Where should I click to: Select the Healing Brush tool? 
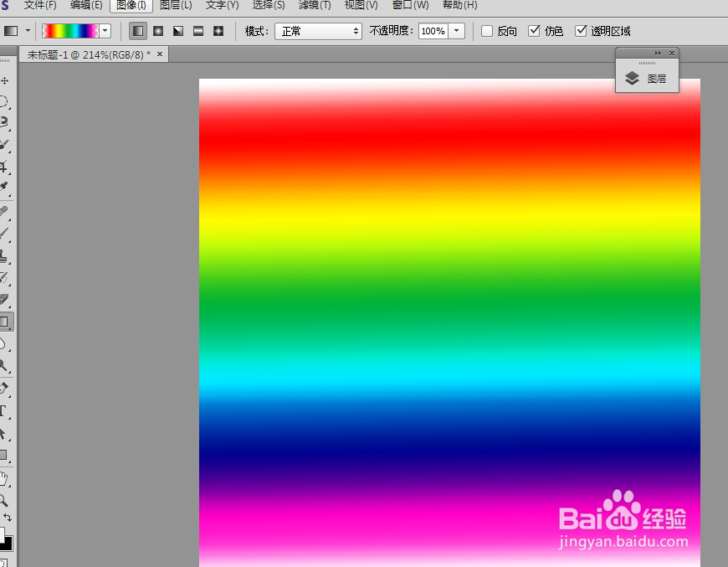pos(3,211)
